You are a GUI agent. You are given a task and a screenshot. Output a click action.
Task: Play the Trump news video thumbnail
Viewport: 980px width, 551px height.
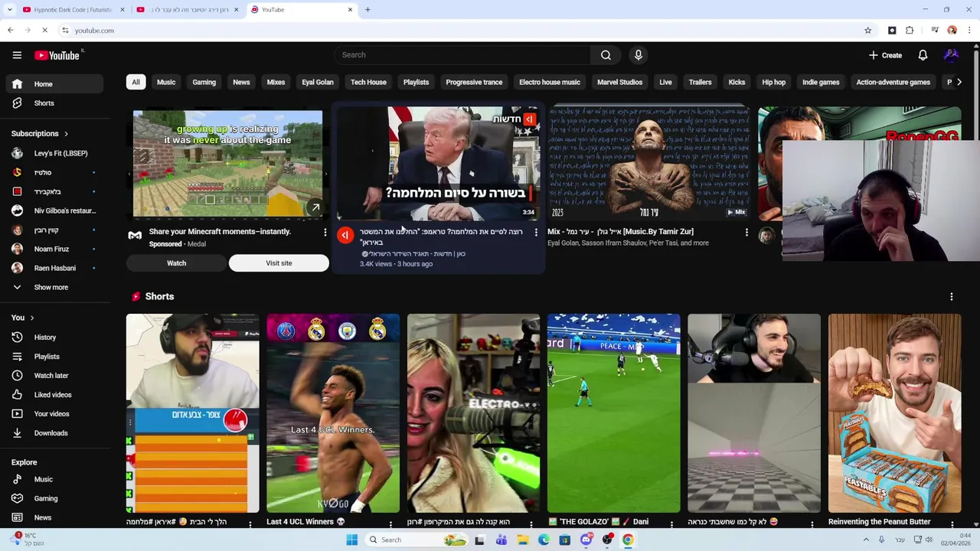click(438, 164)
